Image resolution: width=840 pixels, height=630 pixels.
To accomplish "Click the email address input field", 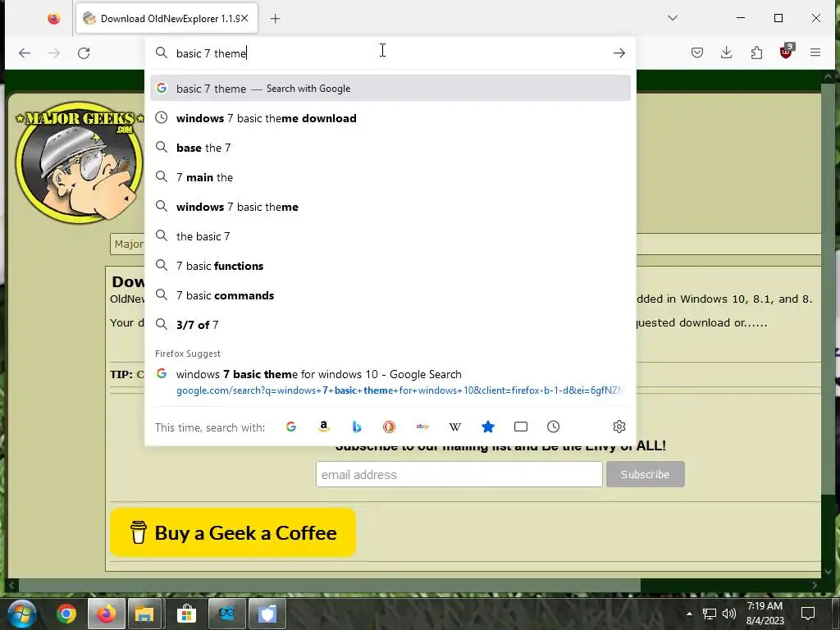I will (459, 475).
